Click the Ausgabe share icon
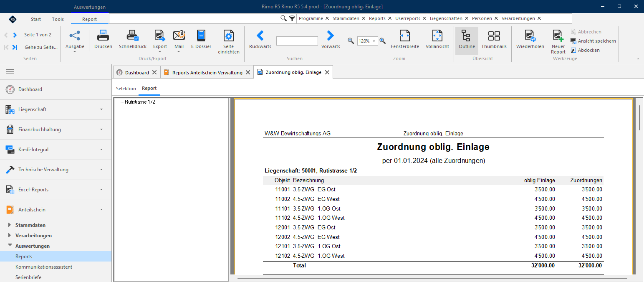This screenshot has width=644, height=282. [x=75, y=36]
